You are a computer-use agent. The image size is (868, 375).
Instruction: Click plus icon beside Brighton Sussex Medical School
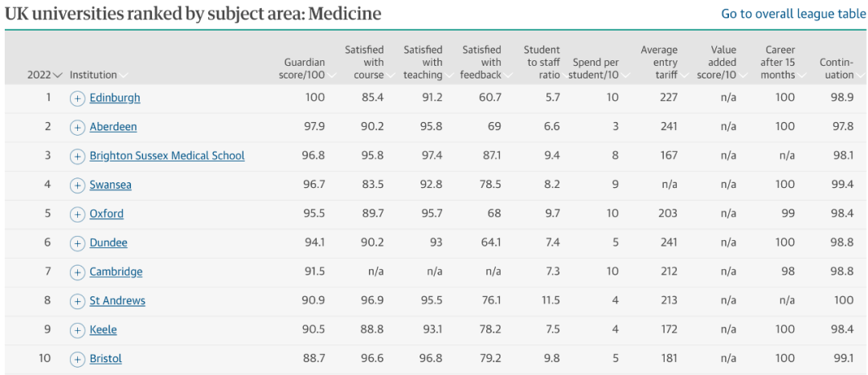pos(77,156)
